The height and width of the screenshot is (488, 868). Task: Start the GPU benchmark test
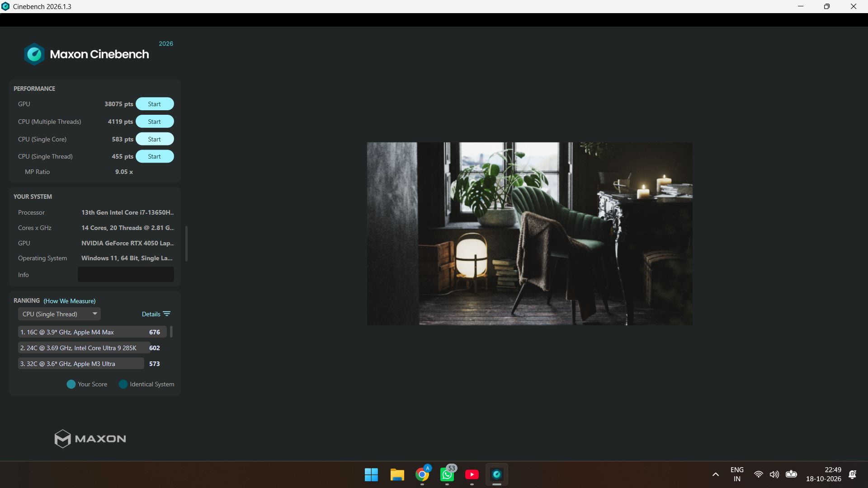(x=155, y=104)
